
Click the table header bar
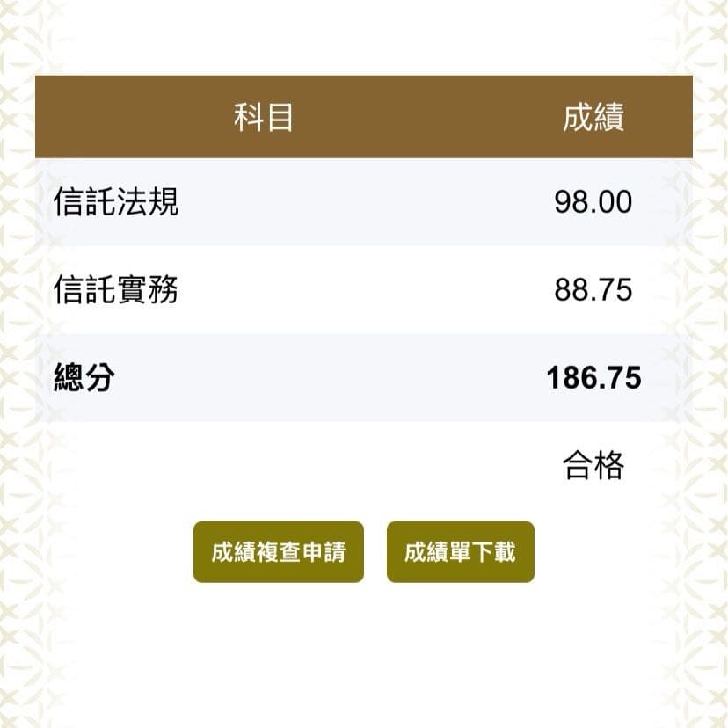[364, 118]
